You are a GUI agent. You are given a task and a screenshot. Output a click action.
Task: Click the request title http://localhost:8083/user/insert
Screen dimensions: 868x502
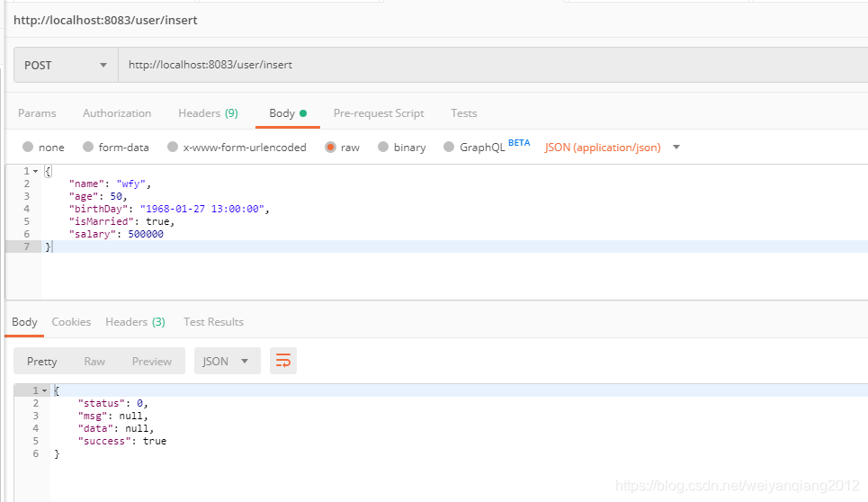point(105,20)
